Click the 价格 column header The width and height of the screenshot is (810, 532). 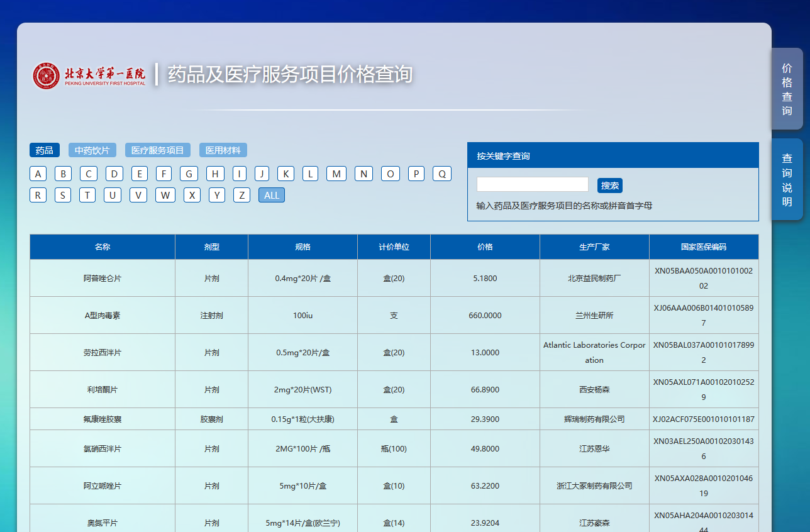click(485, 247)
